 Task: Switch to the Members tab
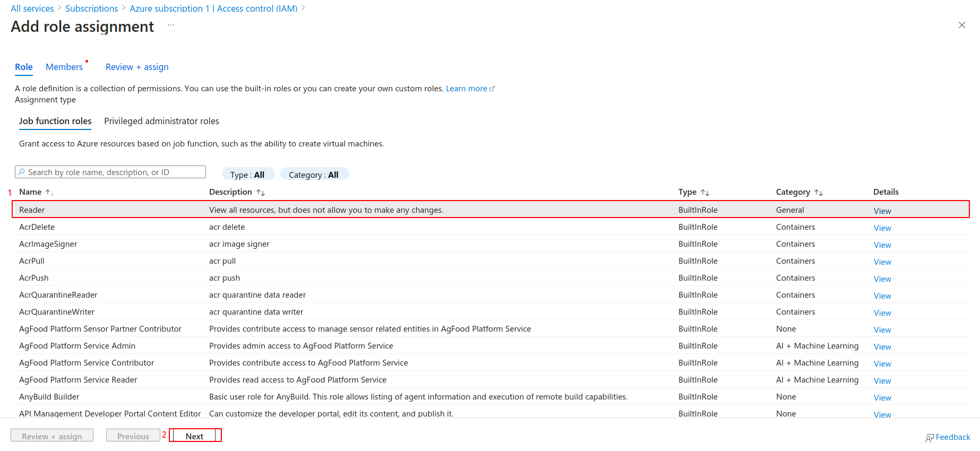tap(64, 67)
